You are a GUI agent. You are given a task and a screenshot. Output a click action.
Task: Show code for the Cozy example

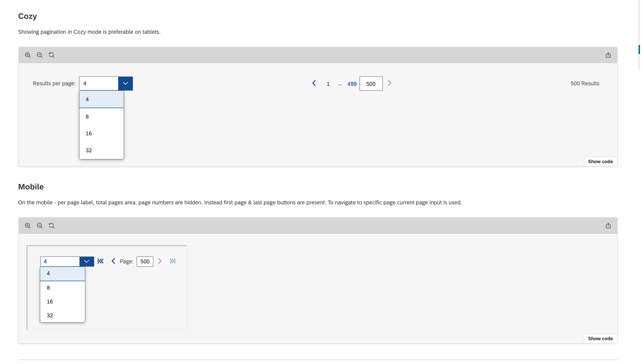[x=601, y=162]
